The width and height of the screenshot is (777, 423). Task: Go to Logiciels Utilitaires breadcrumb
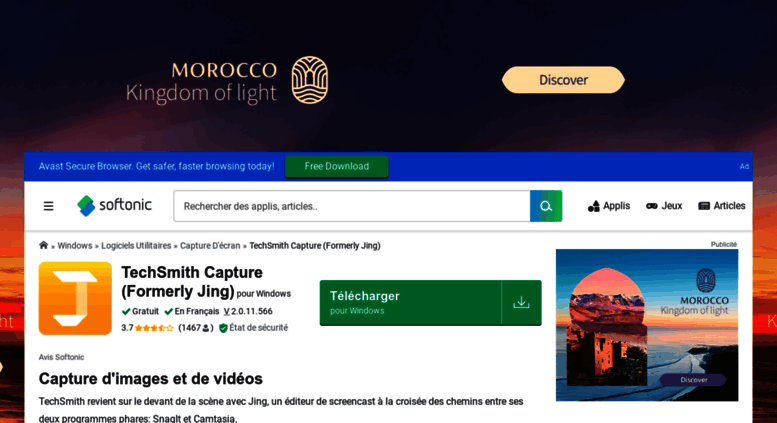pyautogui.click(x=136, y=246)
